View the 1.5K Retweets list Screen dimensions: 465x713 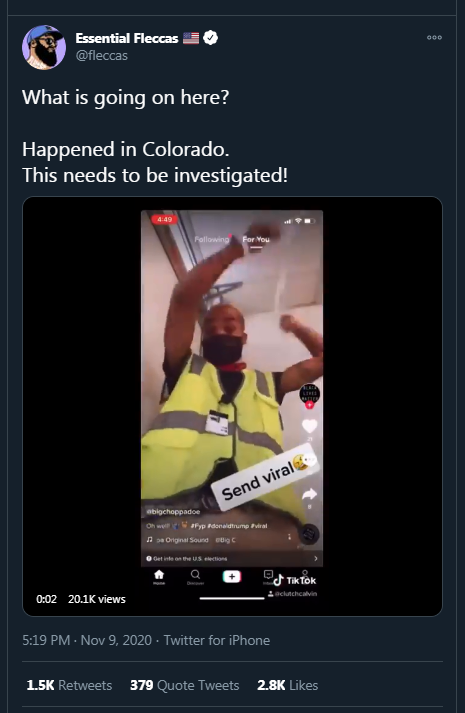[x=69, y=685]
